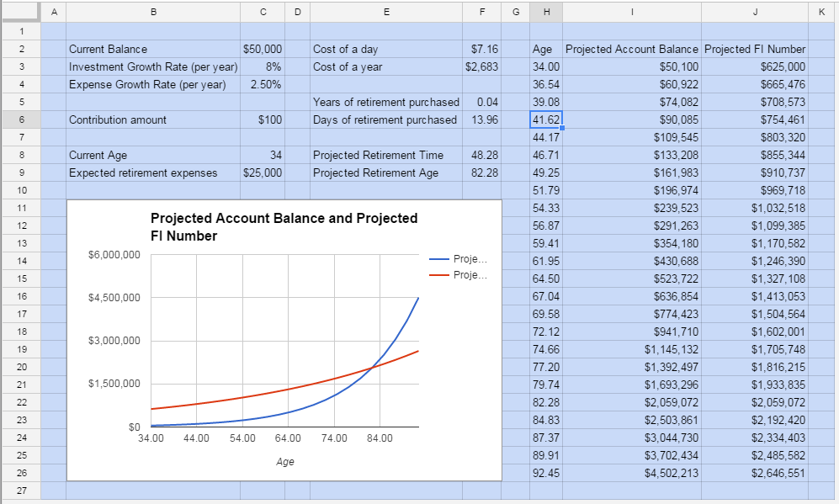Click the $6,000,000 y-axis label
839x504 pixels.
114,255
